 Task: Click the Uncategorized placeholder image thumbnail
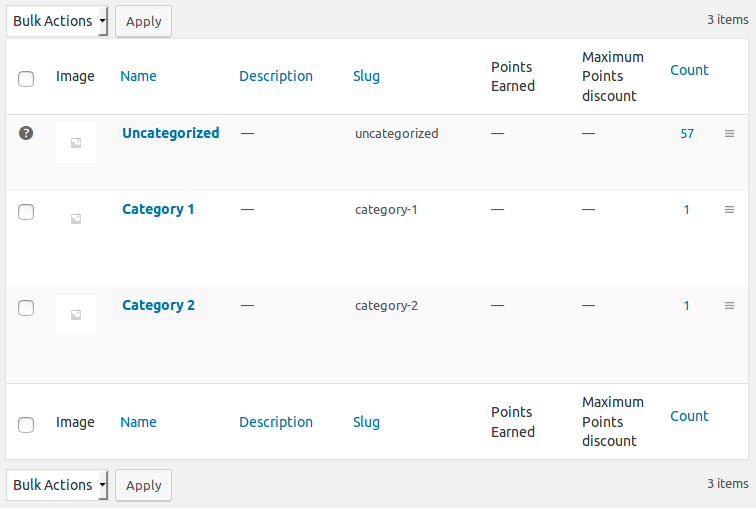pyautogui.click(x=76, y=143)
